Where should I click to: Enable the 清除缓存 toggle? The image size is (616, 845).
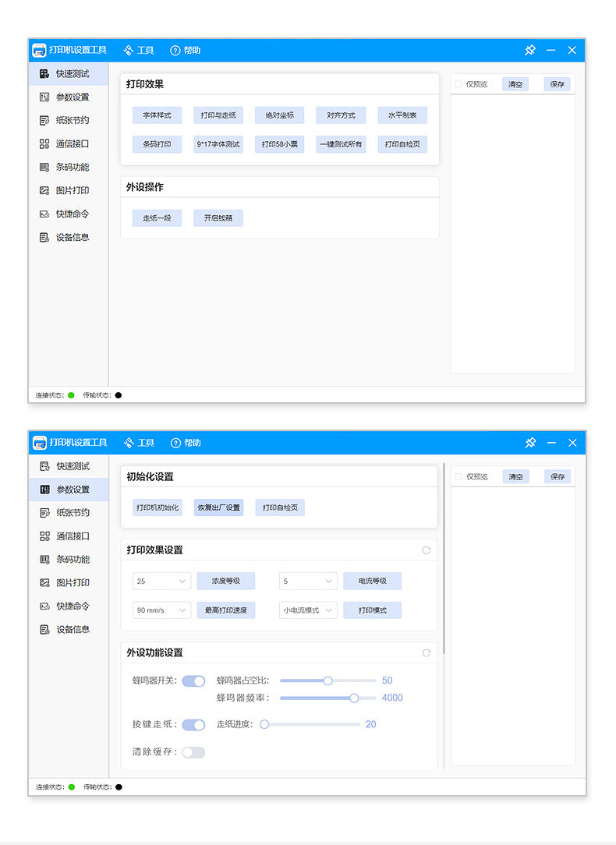193,752
